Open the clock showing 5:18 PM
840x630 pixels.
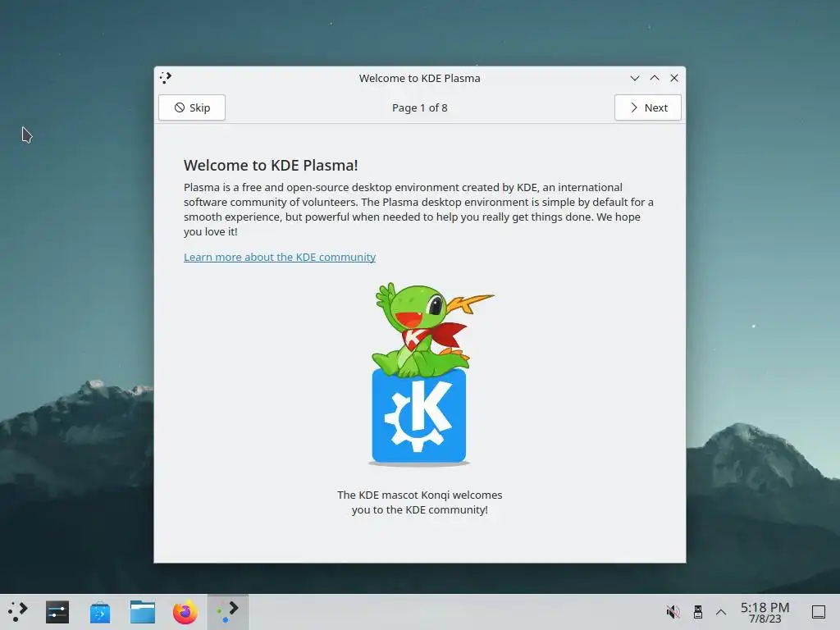tap(765, 612)
